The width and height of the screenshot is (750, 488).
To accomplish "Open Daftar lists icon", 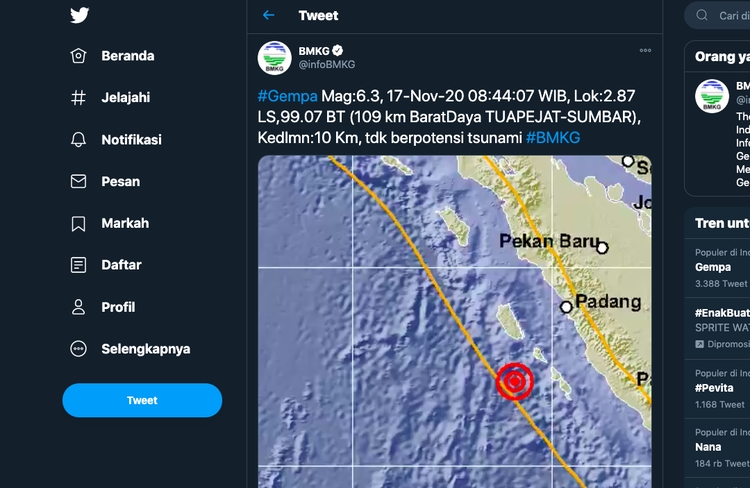I will point(79,265).
